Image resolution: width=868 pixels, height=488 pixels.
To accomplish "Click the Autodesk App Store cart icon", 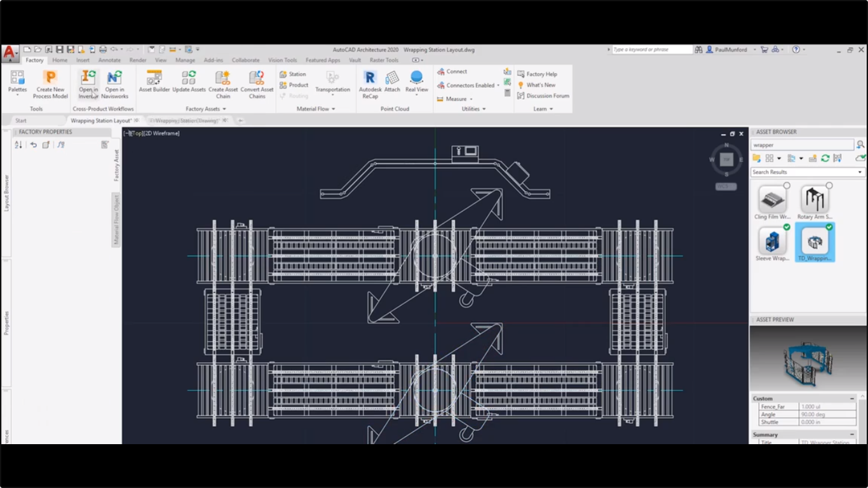I will pos(764,50).
